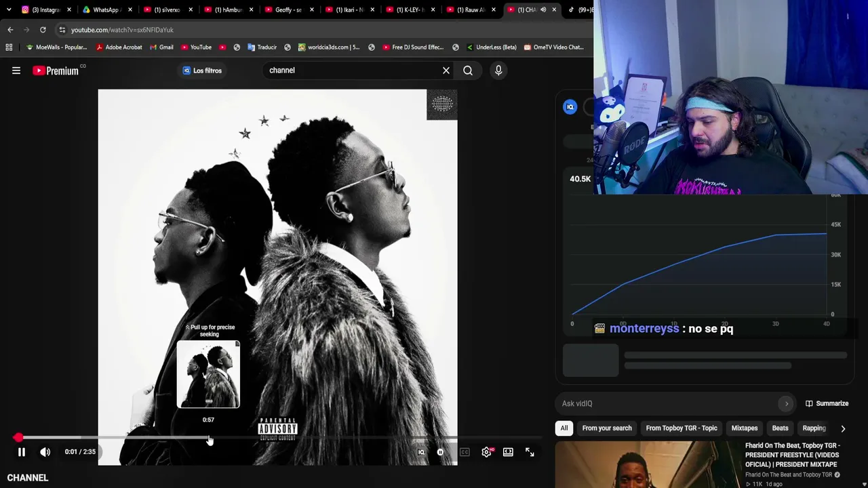The height and width of the screenshot is (488, 868).
Task: Start voice search with the microphone
Action: tap(498, 70)
